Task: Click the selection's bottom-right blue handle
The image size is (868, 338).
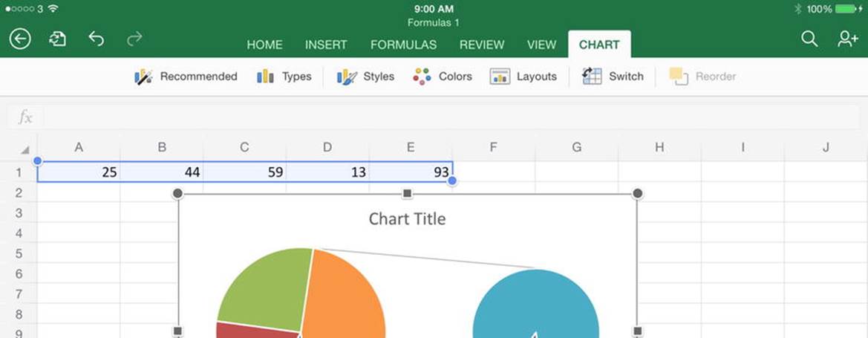Action: pos(452,181)
